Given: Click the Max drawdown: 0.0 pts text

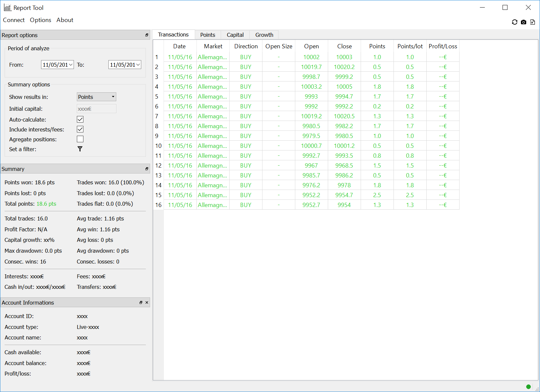Looking at the screenshot, I should click(33, 251).
